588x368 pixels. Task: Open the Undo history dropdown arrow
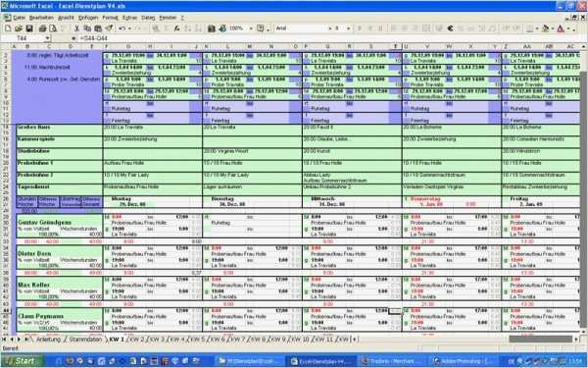pyautogui.click(x=129, y=28)
